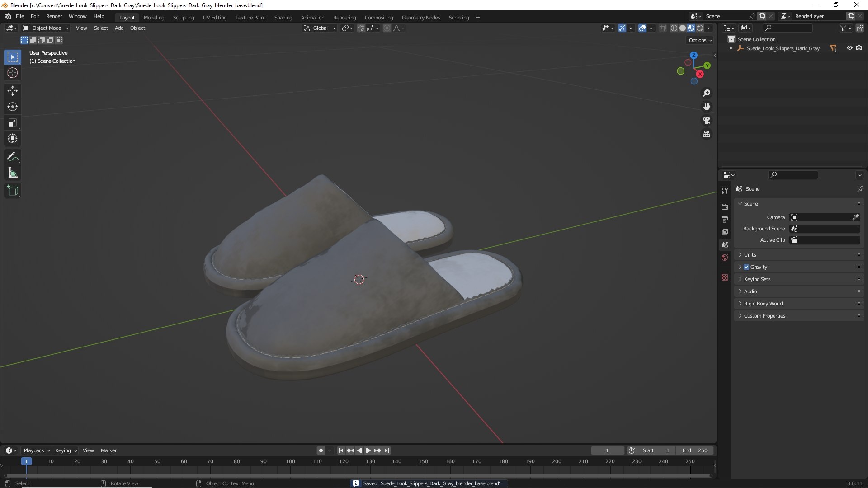Switch to wireframe shading mode
868x488 pixels.
(x=674, y=28)
